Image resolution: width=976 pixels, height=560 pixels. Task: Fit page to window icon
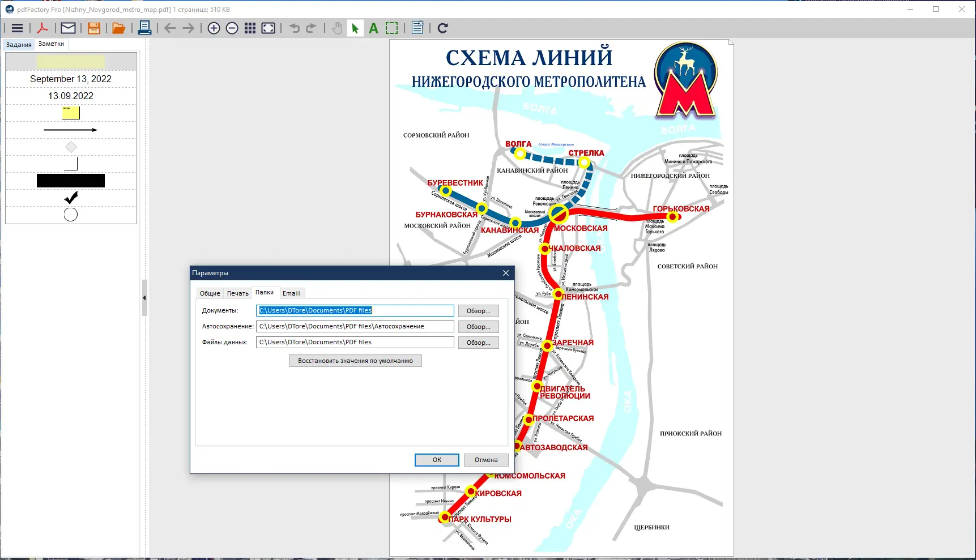coord(268,28)
